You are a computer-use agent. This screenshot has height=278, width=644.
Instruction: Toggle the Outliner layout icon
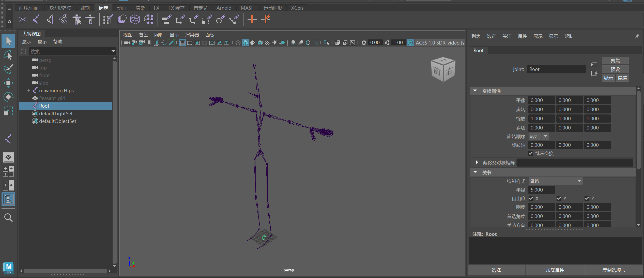pos(8,199)
